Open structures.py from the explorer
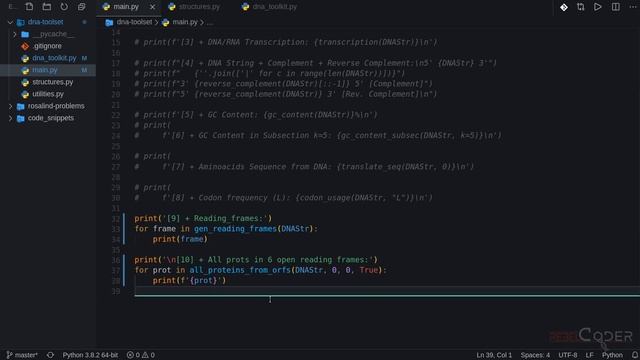 click(x=52, y=82)
